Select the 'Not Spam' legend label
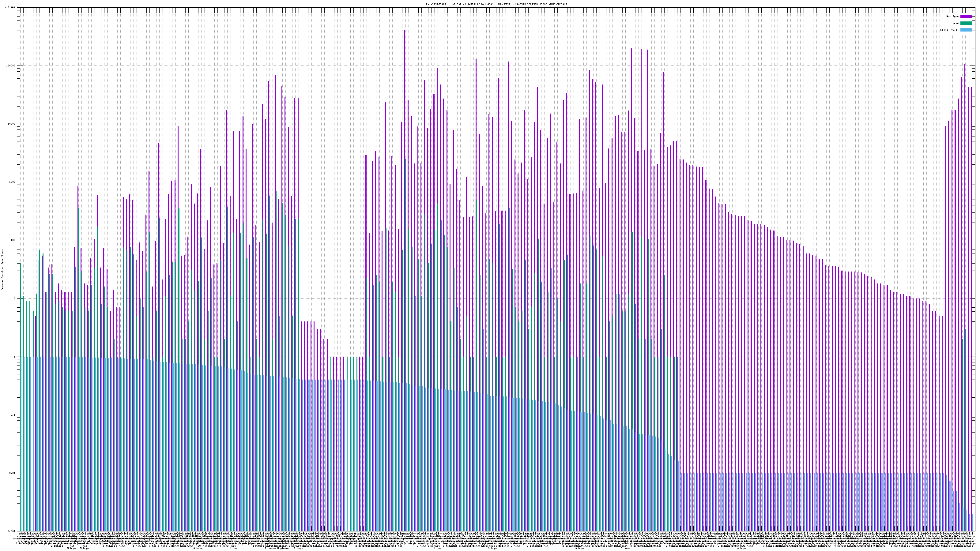This screenshot has width=980, height=551. [x=953, y=16]
